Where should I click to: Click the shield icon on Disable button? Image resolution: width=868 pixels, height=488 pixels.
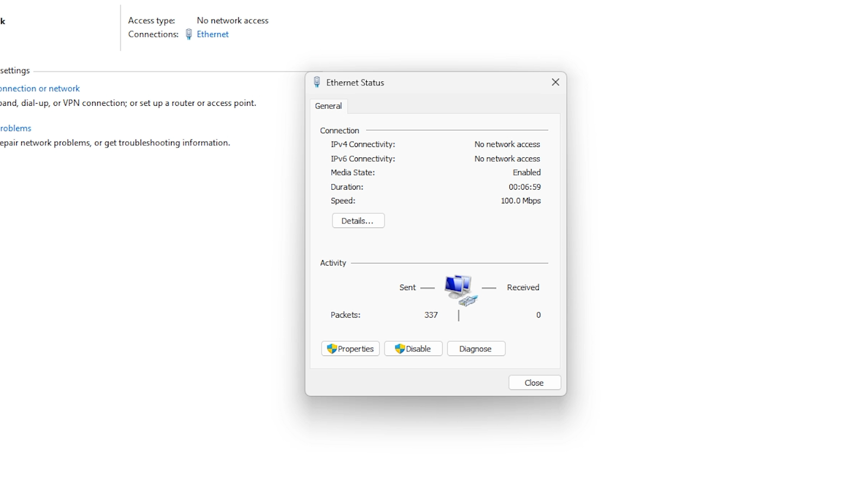(400, 349)
